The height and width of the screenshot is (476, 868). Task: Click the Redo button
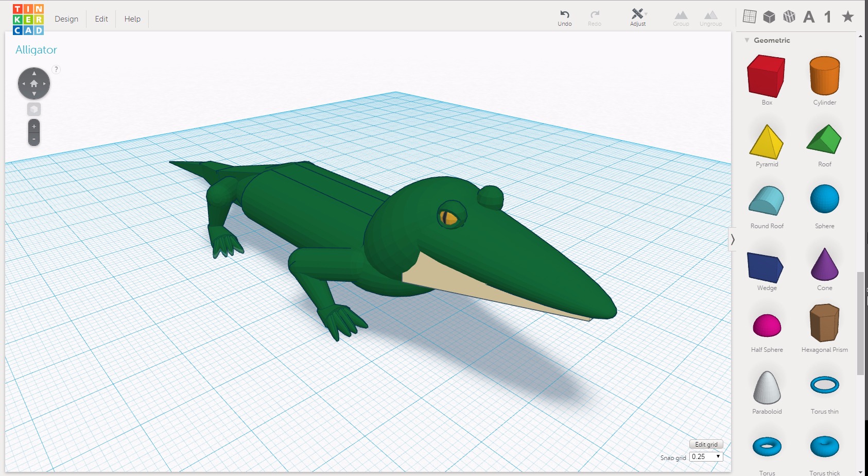(595, 18)
